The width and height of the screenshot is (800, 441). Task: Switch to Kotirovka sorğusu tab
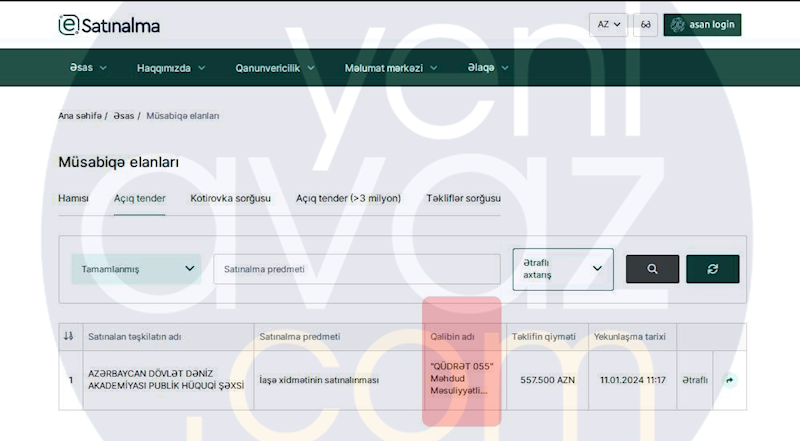(230, 198)
